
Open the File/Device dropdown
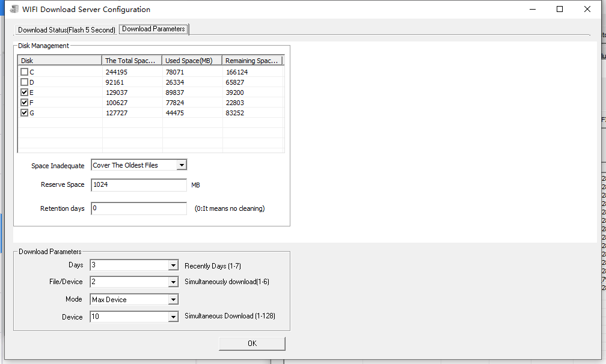(x=173, y=282)
